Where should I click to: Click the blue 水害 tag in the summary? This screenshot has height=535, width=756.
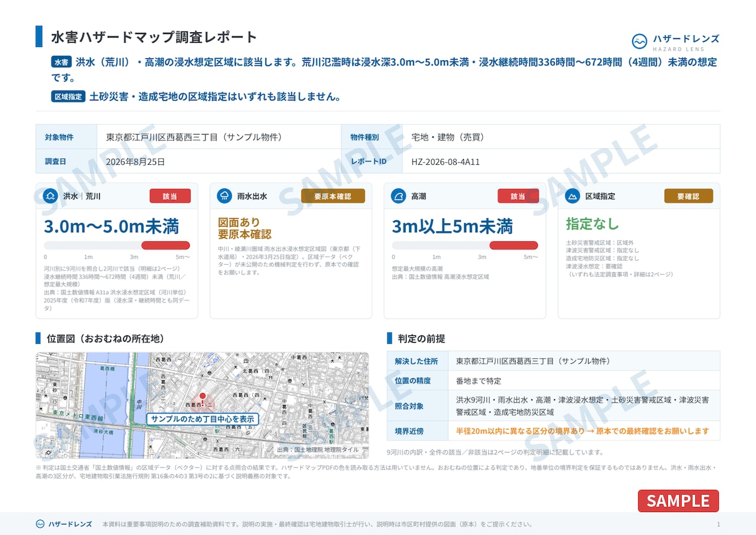coord(61,62)
